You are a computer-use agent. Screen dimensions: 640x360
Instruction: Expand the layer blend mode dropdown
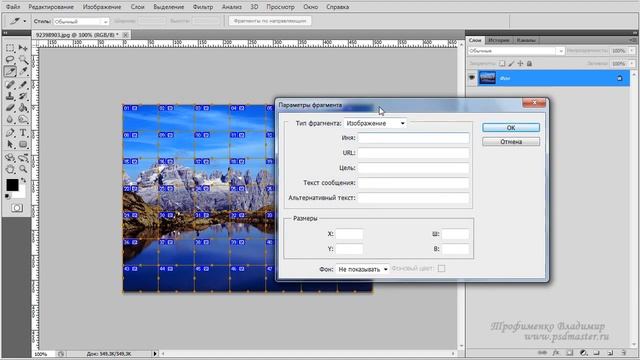(516, 51)
